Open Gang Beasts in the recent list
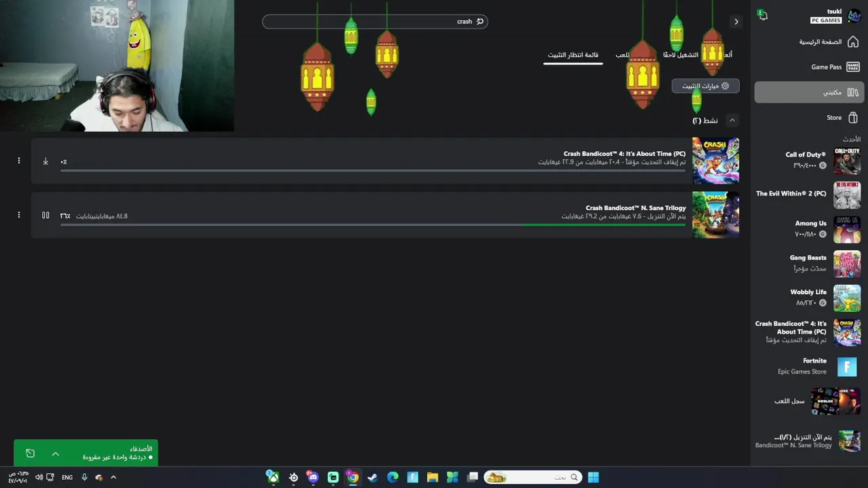 click(x=809, y=264)
